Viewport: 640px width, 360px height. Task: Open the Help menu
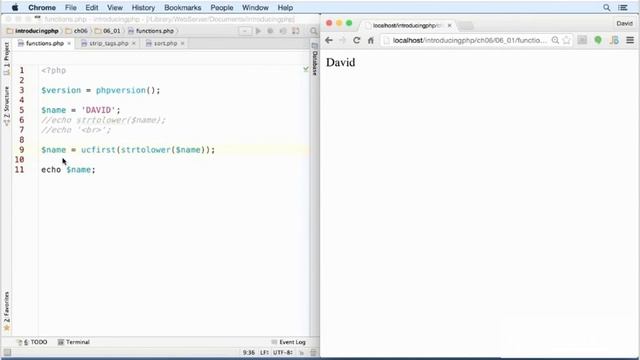285,7
